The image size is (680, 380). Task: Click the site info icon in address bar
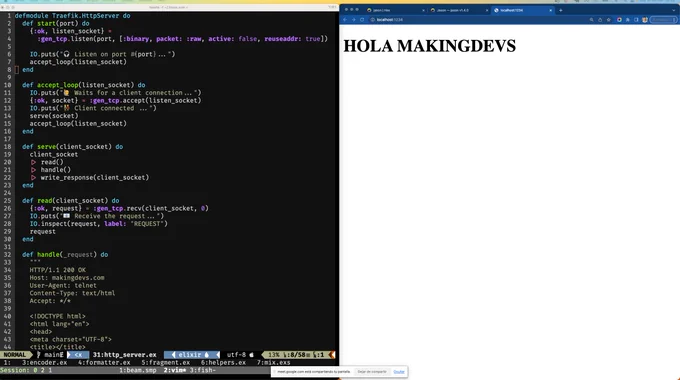click(373, 20)
